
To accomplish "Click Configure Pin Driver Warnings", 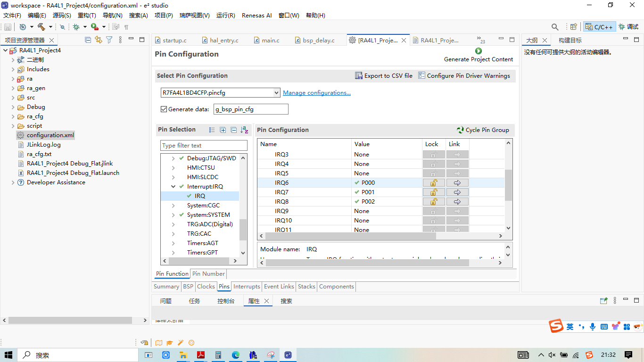I will [464, 76].
